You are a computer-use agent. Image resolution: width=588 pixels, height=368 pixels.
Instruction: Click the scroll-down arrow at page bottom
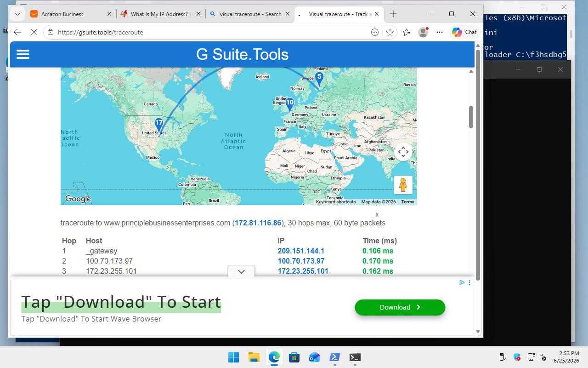(x=478, y=331)
